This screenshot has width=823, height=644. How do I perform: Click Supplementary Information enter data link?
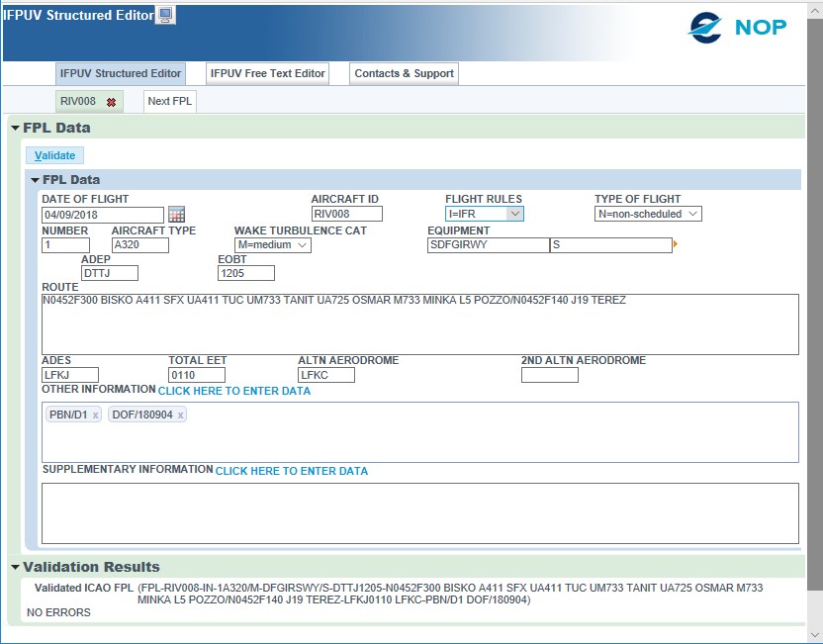(291, 471)
